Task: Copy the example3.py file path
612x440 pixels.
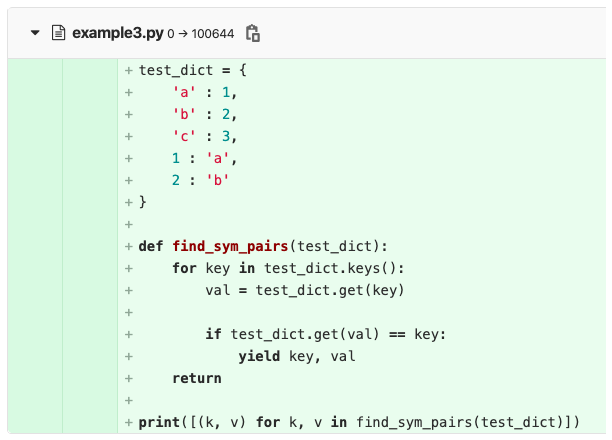Action: (253, 33)
